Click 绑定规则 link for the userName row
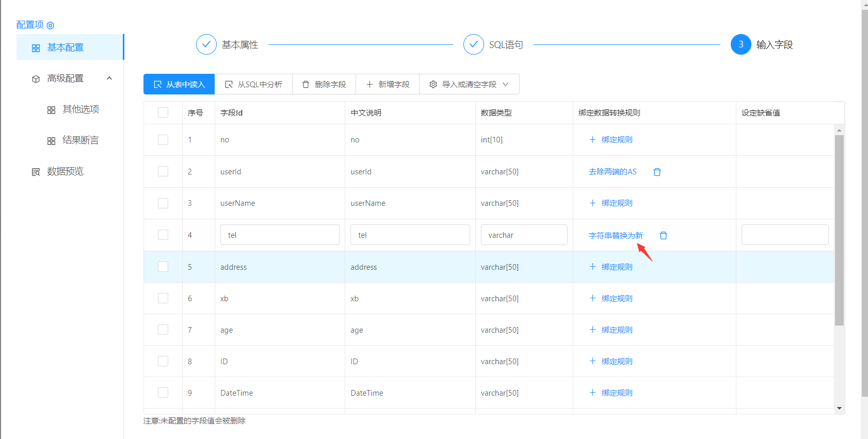 coord(617,203)
